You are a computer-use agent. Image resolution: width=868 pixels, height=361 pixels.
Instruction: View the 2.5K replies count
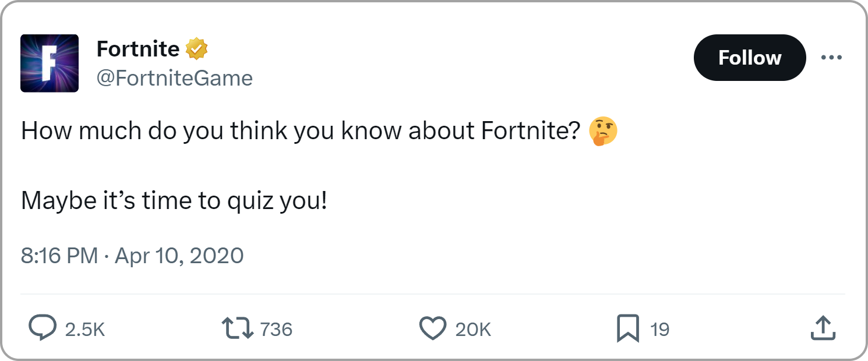pos(85,330)
